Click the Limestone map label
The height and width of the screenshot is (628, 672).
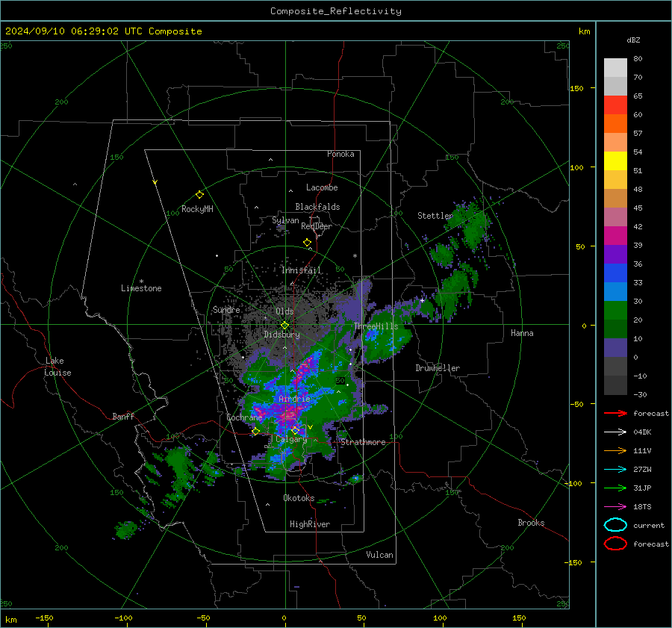141,288
